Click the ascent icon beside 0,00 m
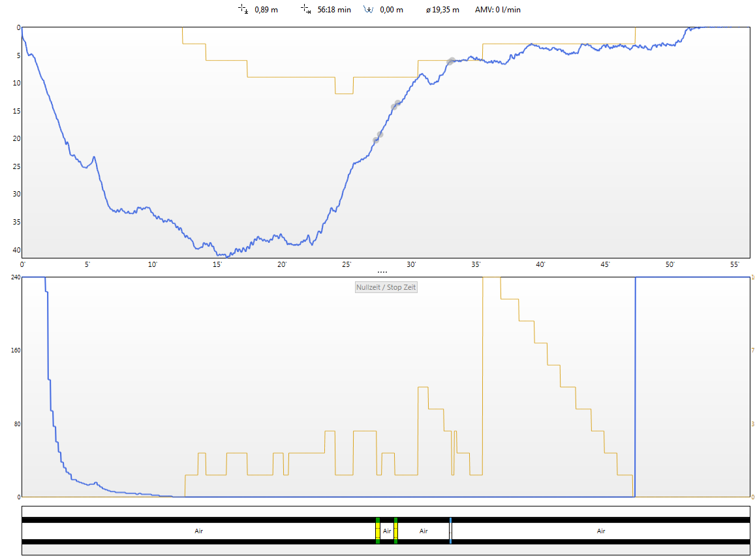 (x=368, y=10)
